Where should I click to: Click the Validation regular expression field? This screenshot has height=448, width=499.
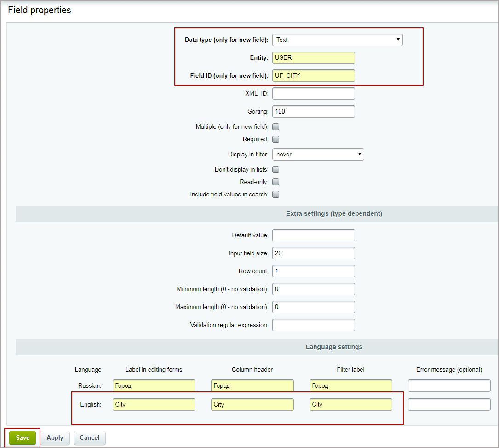point(314,325)
